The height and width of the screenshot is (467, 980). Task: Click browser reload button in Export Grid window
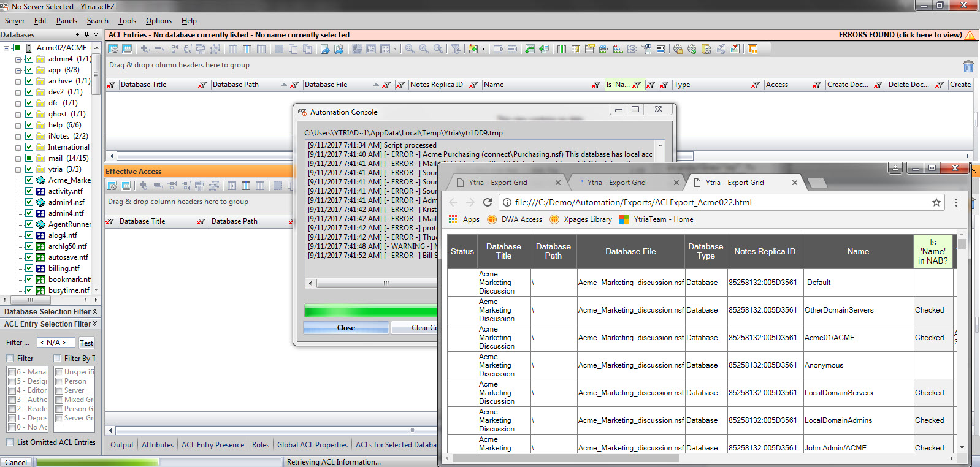click(x=488, y=202)
